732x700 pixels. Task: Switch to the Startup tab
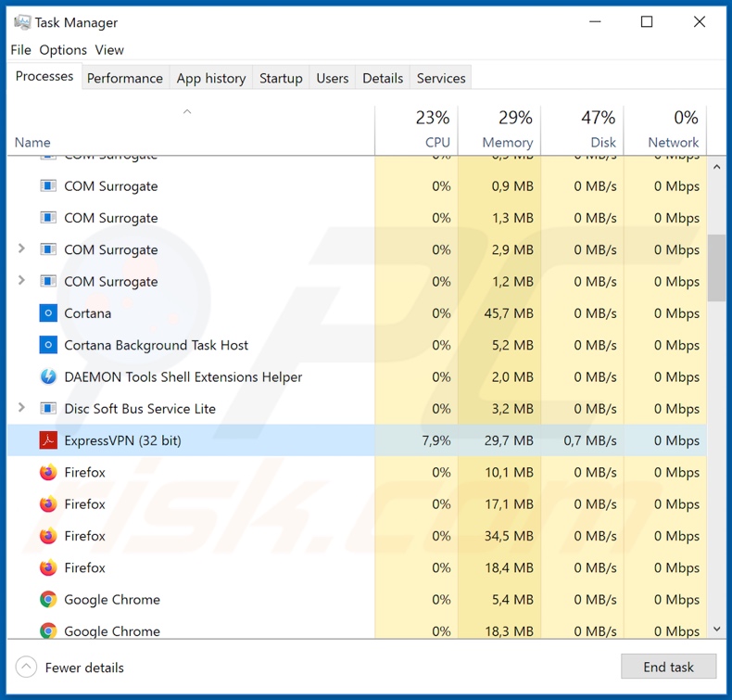coord(281,78)
